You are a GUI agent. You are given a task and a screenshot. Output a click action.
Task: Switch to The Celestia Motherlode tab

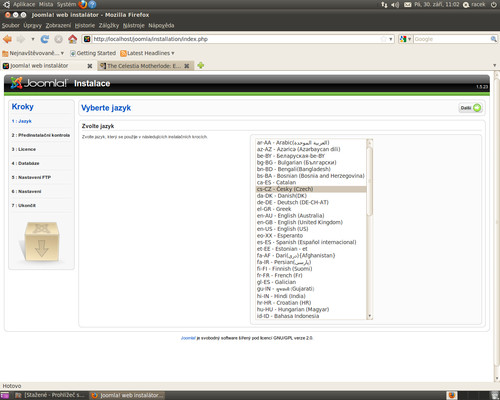(144, 66)
